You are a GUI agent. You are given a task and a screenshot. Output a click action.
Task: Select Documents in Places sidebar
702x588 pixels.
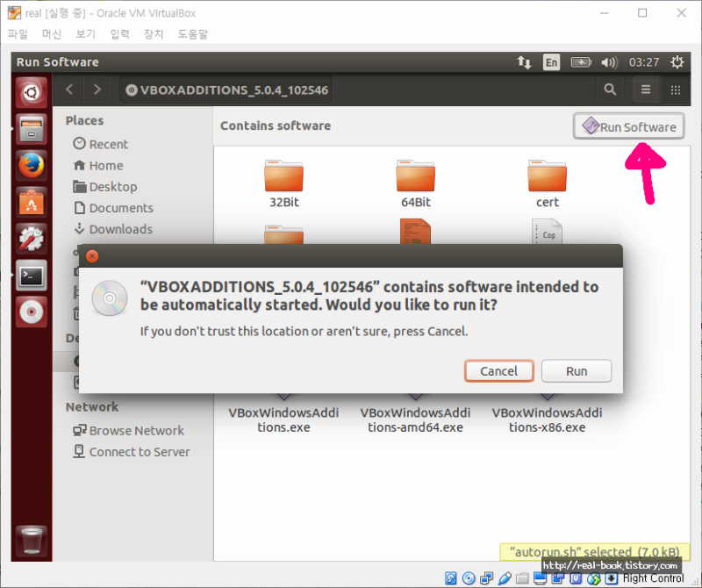[113, 208]
